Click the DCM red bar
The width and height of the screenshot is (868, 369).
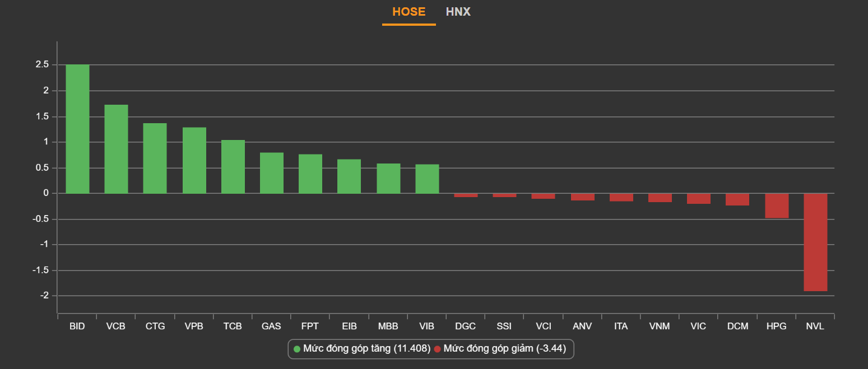(737, 199)
